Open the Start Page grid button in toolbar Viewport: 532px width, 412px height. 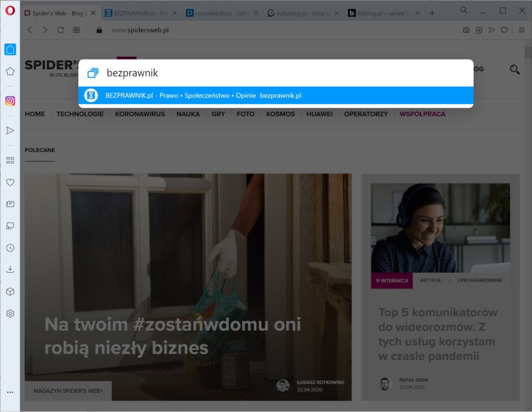point(76,30)
